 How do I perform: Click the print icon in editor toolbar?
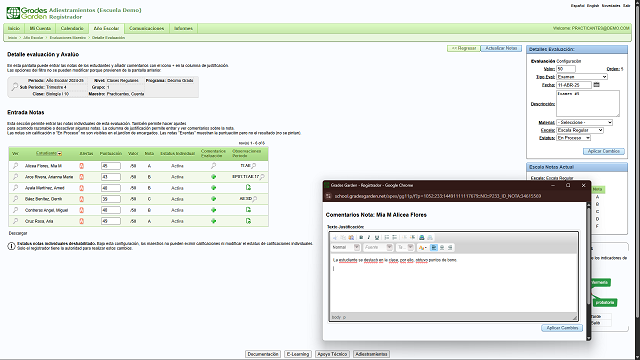pyautogui.click(x=422, y=237)
